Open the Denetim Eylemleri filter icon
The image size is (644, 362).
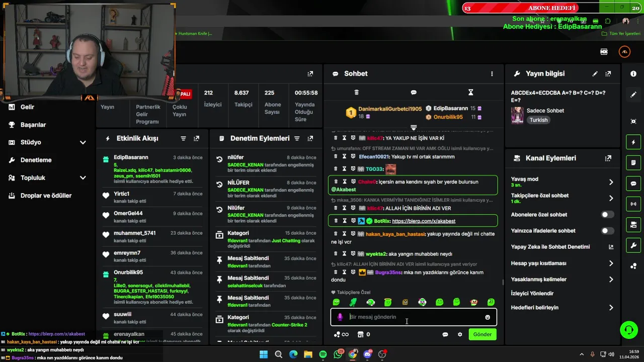coord(297,138)
